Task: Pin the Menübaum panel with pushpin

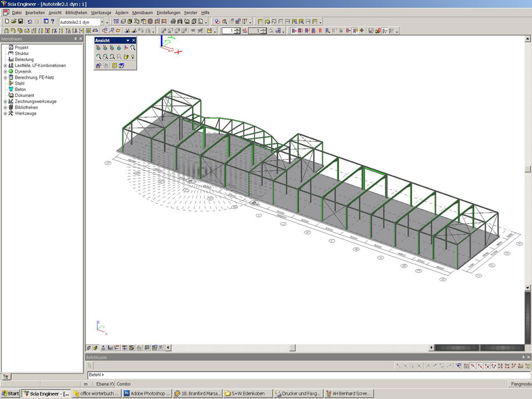Action: [x=75, y=39]
